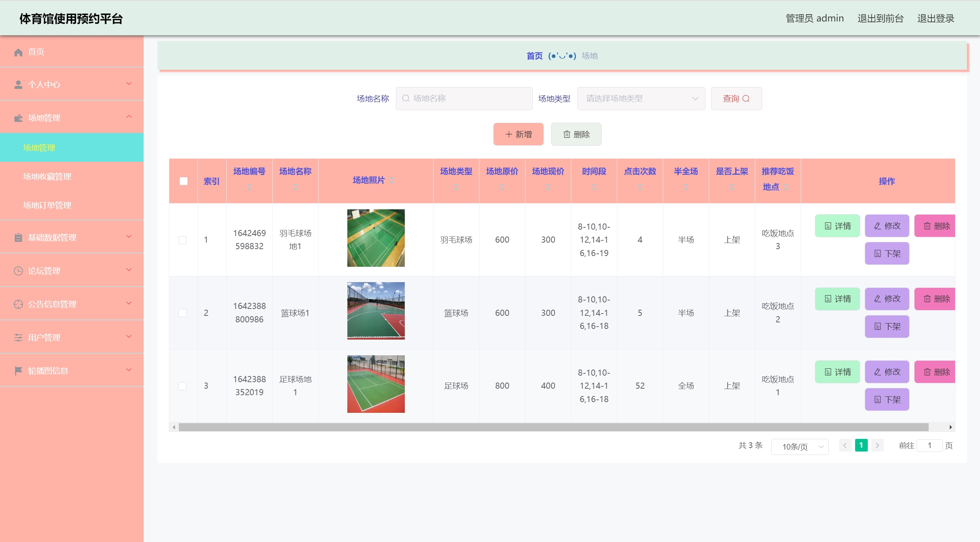The width and height of the screenshot is (980, 542).
Task: Click the sort arrows under 场地编号 header
Action: 249,187
